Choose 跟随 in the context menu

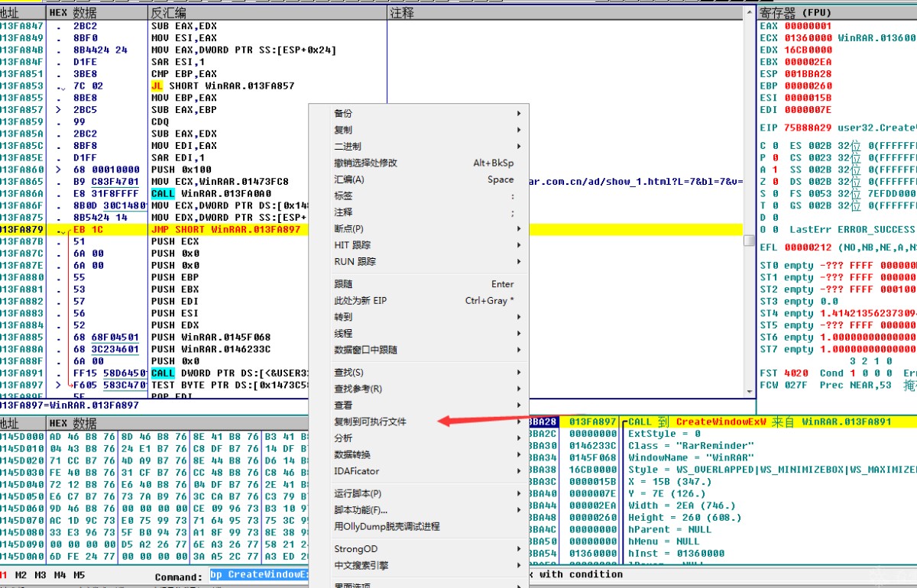[x=419, y=284]
